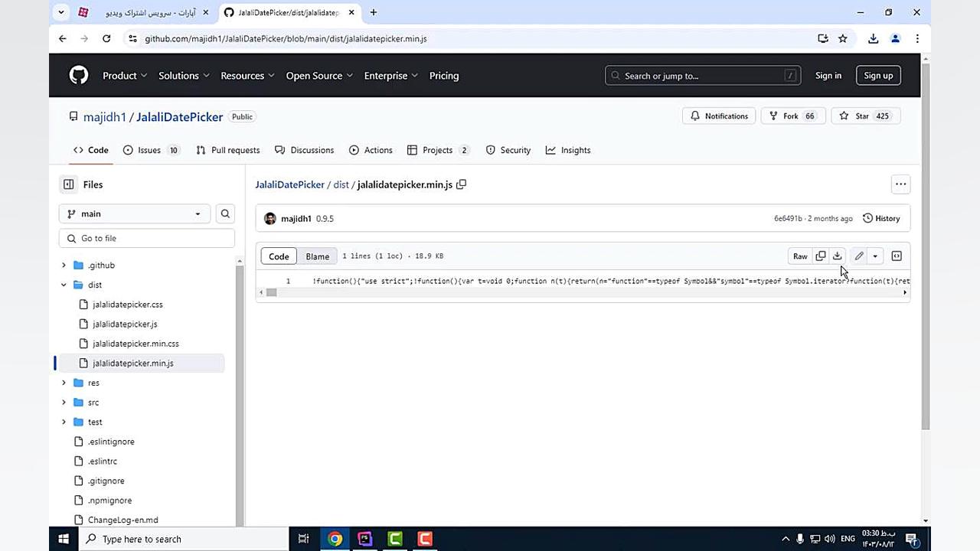Click the Search or jump to box

[703, 75]
